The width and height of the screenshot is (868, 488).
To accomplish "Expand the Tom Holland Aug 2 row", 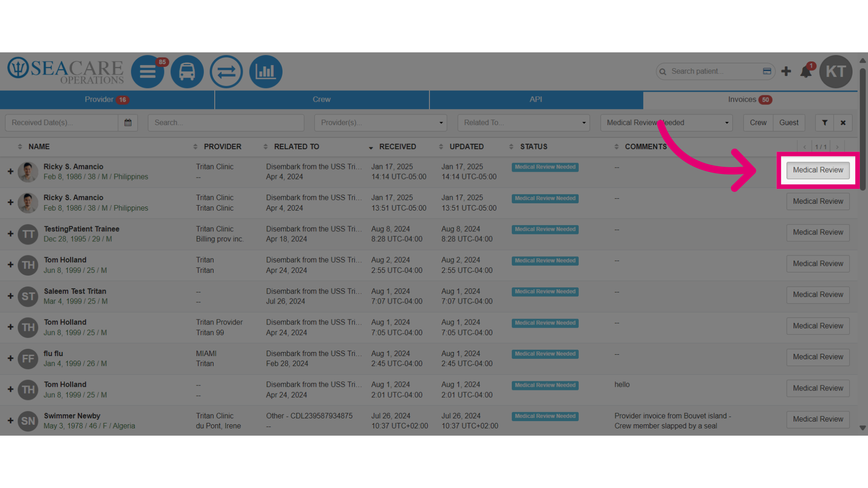I will tap(10, 265).
